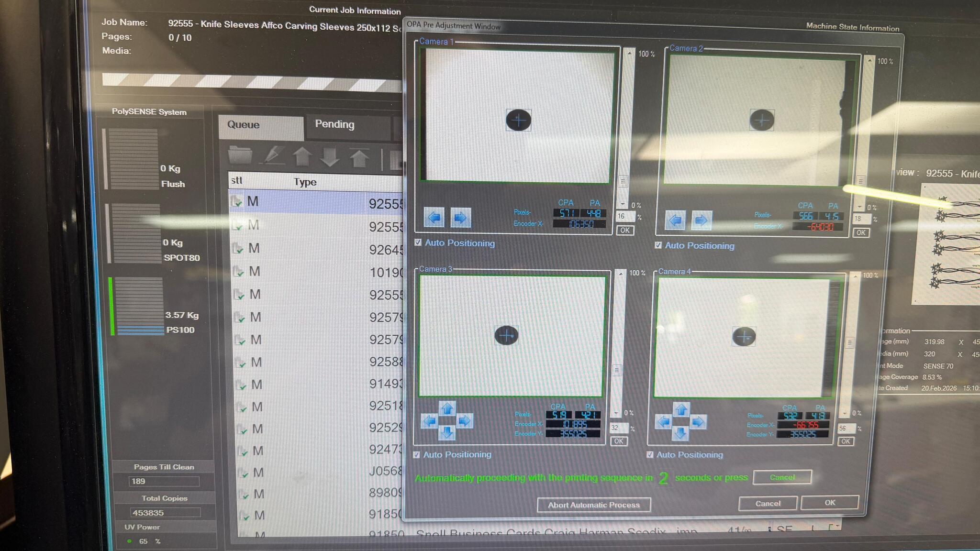Click Camera 3 slider bottom arrow
980x551 pixels.
(x=616, y=413)
